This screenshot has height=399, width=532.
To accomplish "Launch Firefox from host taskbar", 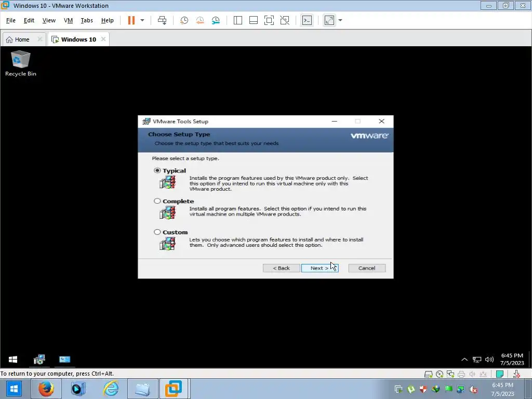I will coord(46,389).
